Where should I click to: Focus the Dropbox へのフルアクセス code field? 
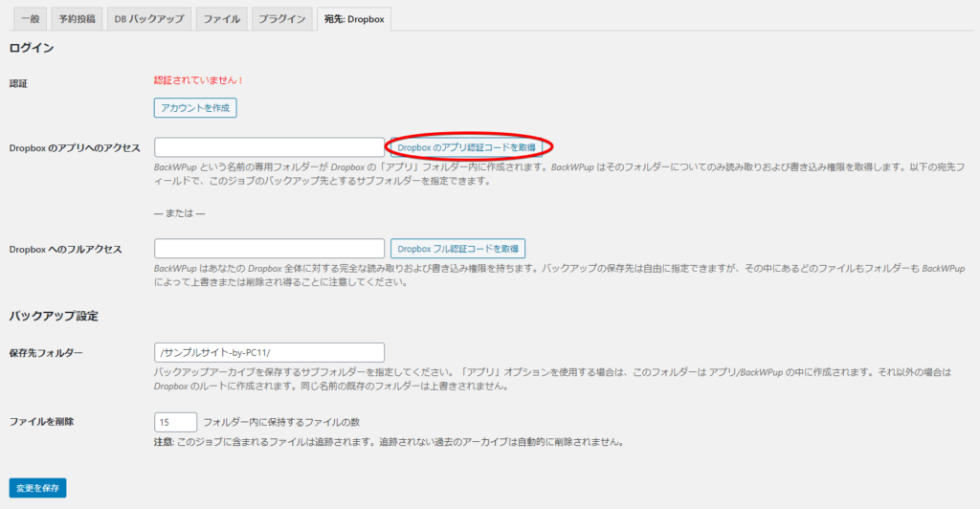tap(269, 248)
